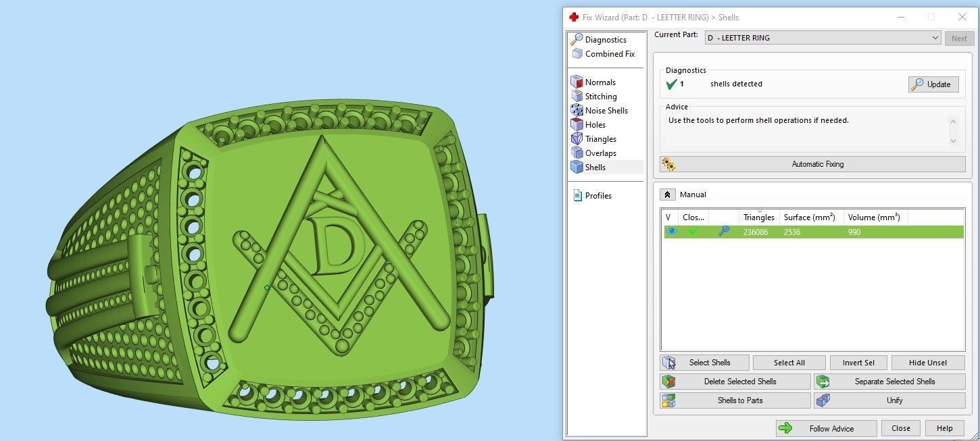
Task: Run Automatic Fixing
Action: (812, 164)
